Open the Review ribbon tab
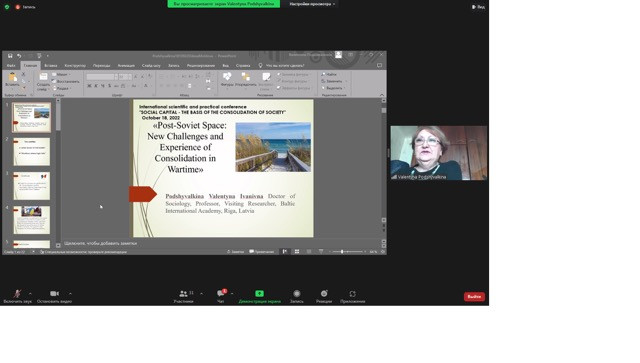 point(201,65)
